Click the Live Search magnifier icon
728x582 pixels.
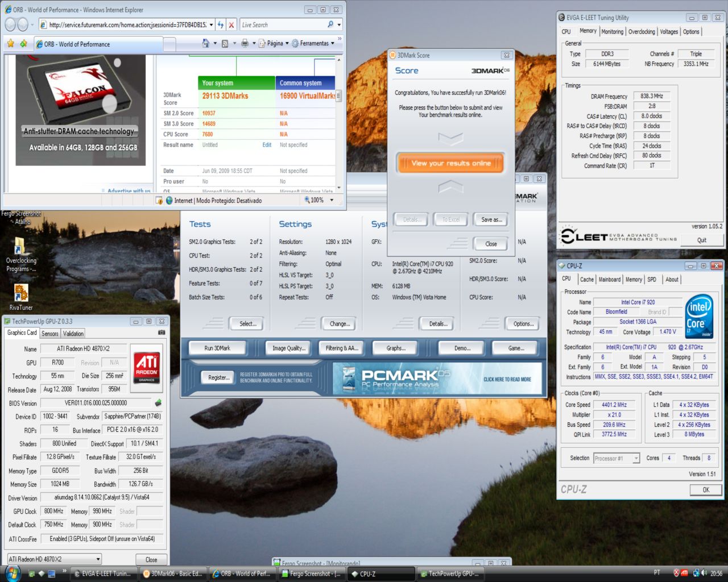pos(330,24)
